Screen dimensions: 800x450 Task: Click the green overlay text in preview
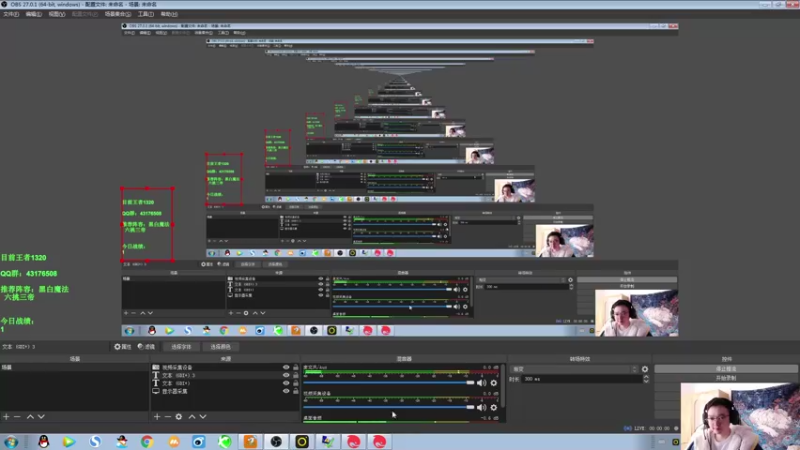click(34, 294)
